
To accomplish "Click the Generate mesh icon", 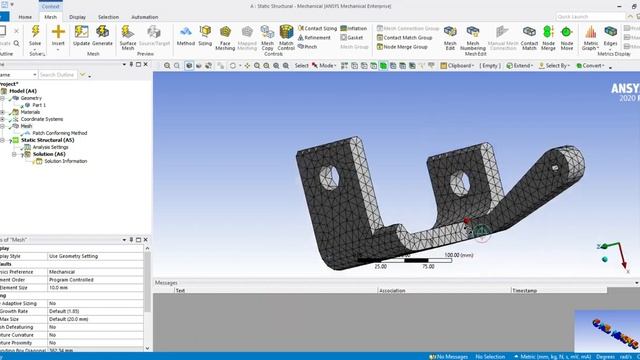I will (x=102, y=32).
